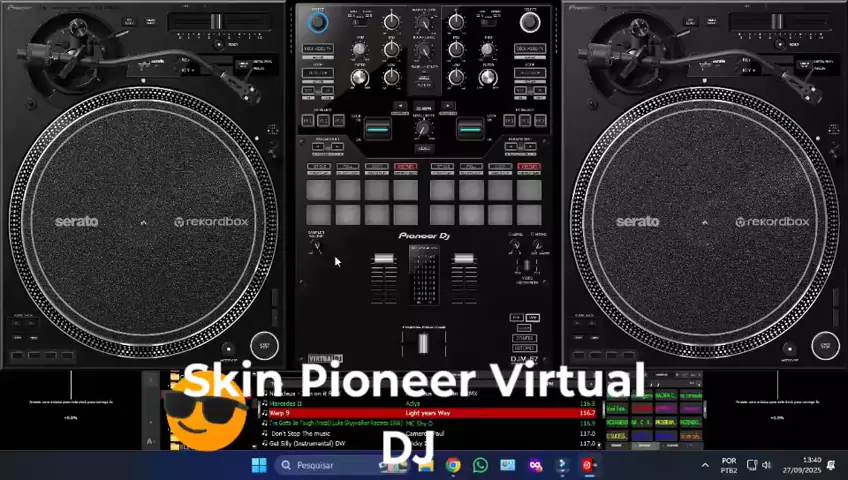Image resolution: width=848 pixels, height=480 pixels.
Task: Click the right channel FILTER knob
Action: click(x=487, y=78)
